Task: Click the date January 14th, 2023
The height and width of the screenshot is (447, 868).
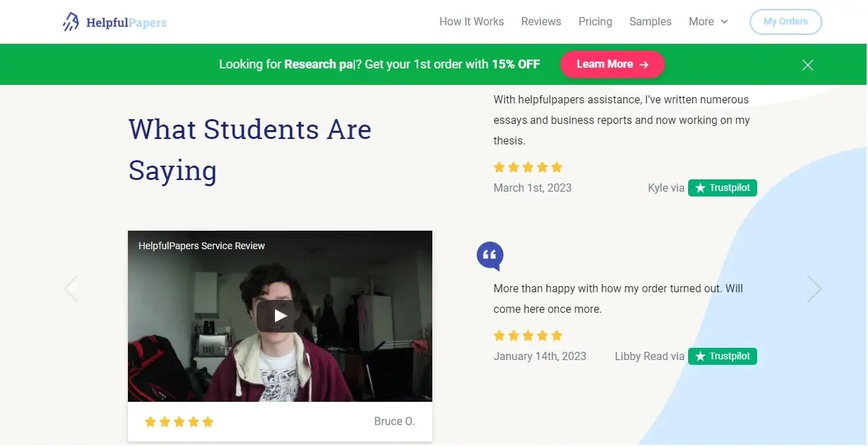Action: (540, 356)
